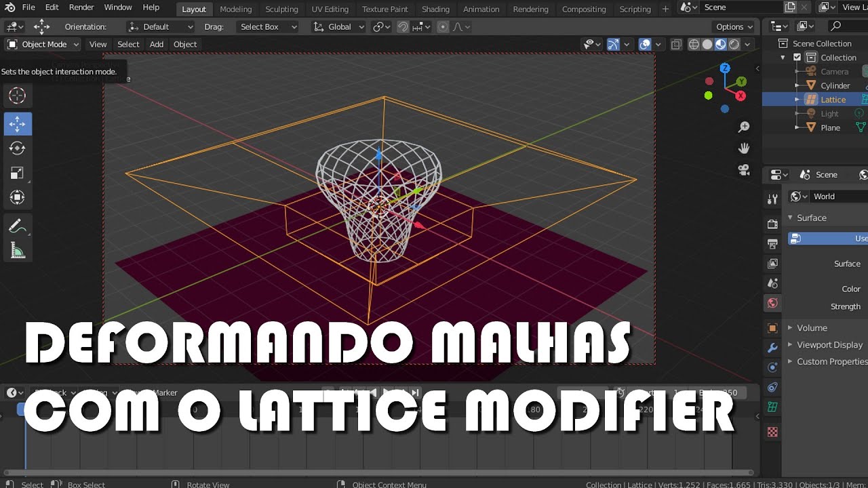Screen dimensions: 868x488
Task: Switch to the Modeling workspace tab
Action: click(236, 9)
